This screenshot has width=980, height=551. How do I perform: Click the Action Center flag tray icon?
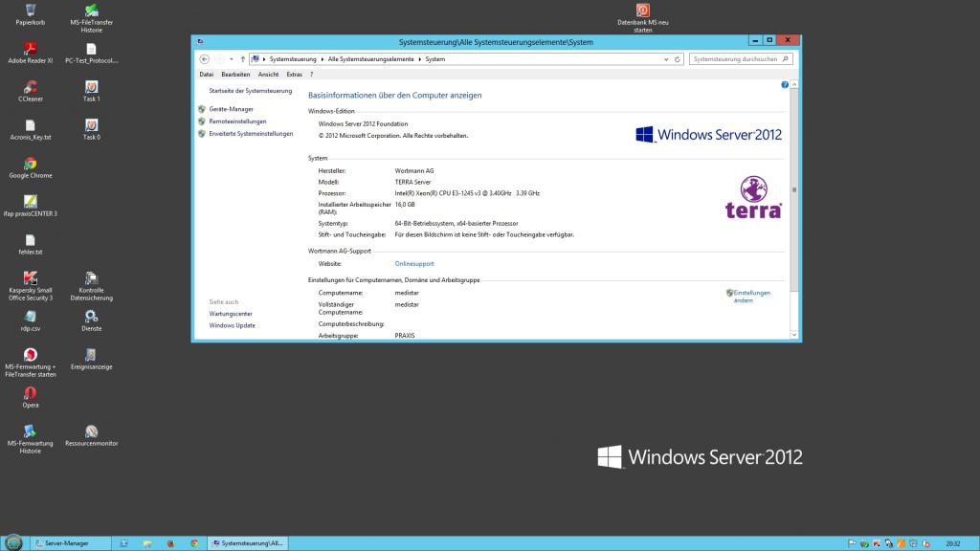[x=852, y=543]
